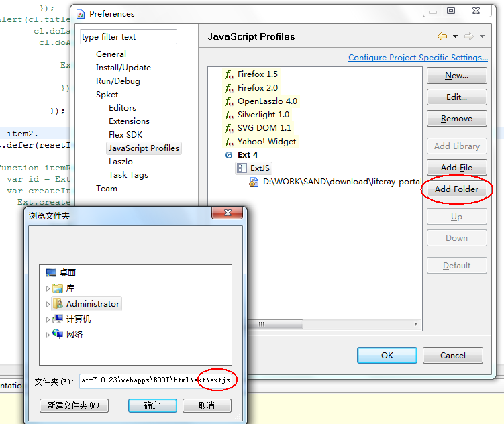Click the Default button
The width and height of the screenshot is (504, 424).
tap(457, 266)
